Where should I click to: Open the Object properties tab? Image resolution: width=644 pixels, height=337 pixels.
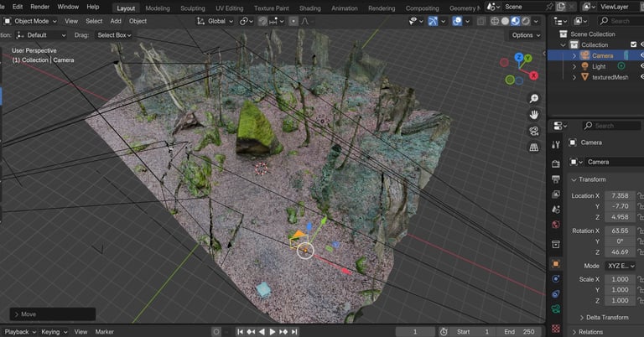(x=556, y=263)
